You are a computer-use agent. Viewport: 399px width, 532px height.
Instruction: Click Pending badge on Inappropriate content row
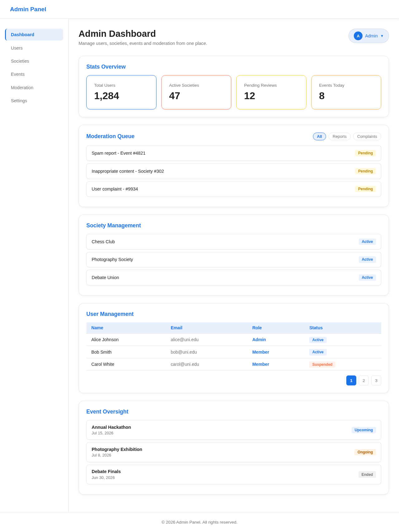[x=365, y=171]
